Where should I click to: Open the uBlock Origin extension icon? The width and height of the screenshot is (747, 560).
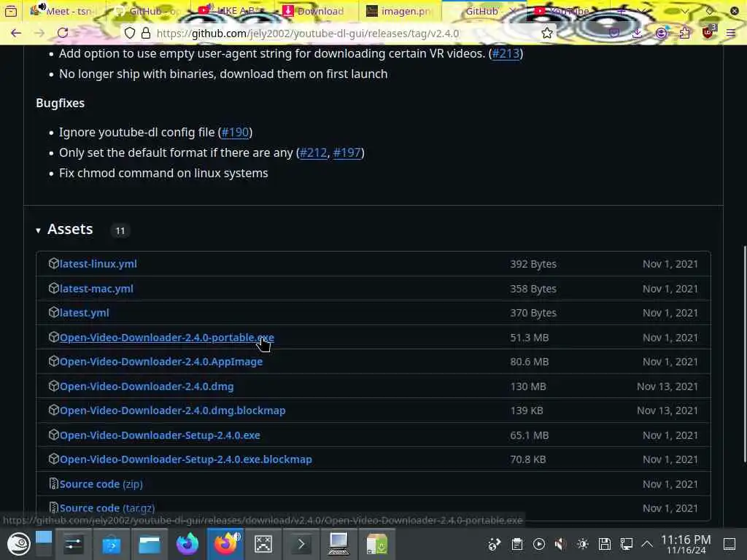[x=708, y=32]
